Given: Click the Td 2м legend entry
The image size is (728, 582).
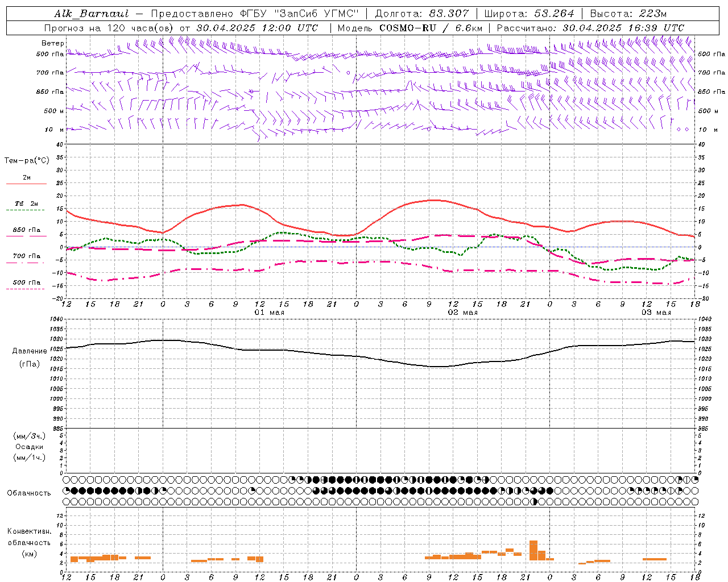Looking at the screenshot, I should tap(27, 203).
